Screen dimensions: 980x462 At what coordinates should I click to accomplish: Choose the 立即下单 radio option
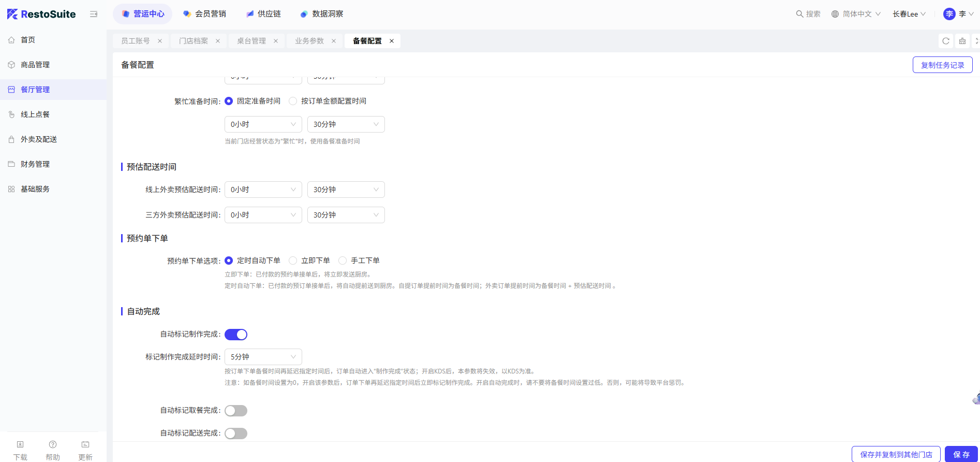click(293, 261)
